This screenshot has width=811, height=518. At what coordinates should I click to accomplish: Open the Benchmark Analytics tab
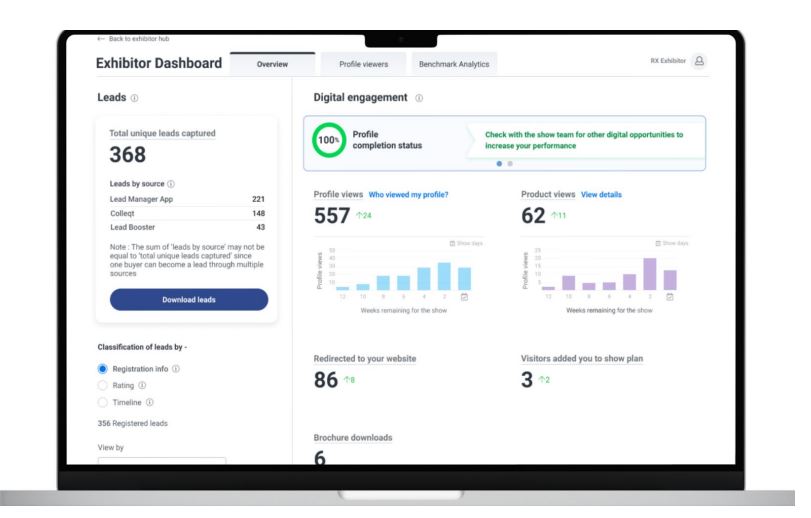pyautogui.click(x=454, y=64)
